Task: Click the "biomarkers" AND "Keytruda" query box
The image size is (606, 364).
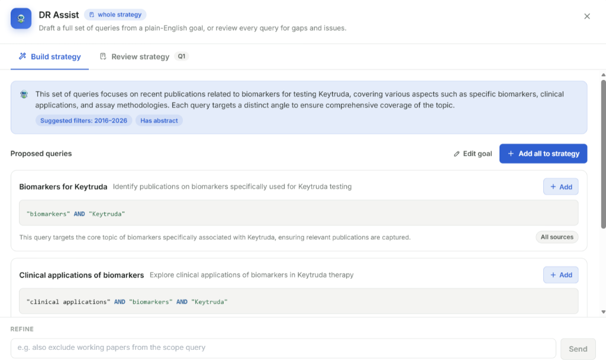Action: click(x=298, y=213)
